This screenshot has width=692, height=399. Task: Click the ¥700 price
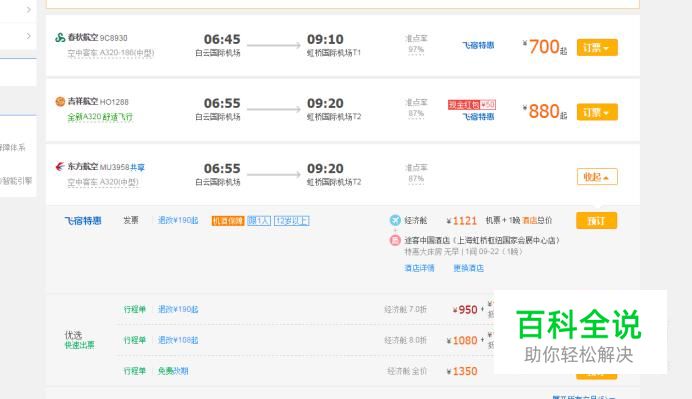tap(544, 47)
